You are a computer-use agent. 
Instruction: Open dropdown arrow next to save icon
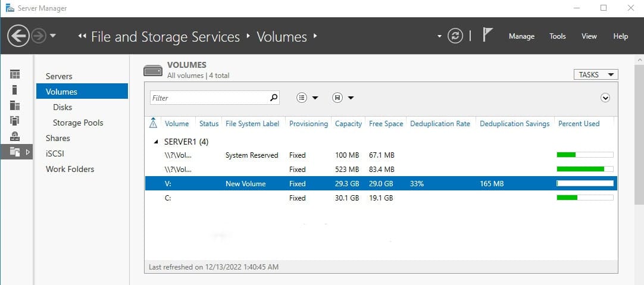(x=351, y=98)
